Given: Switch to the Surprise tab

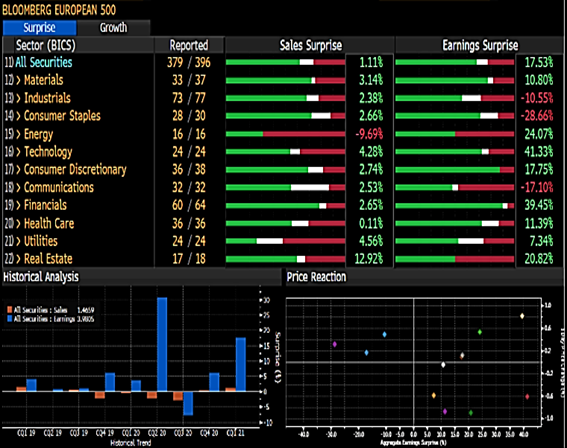Looking at the screenshot, I should pos(39,28).
